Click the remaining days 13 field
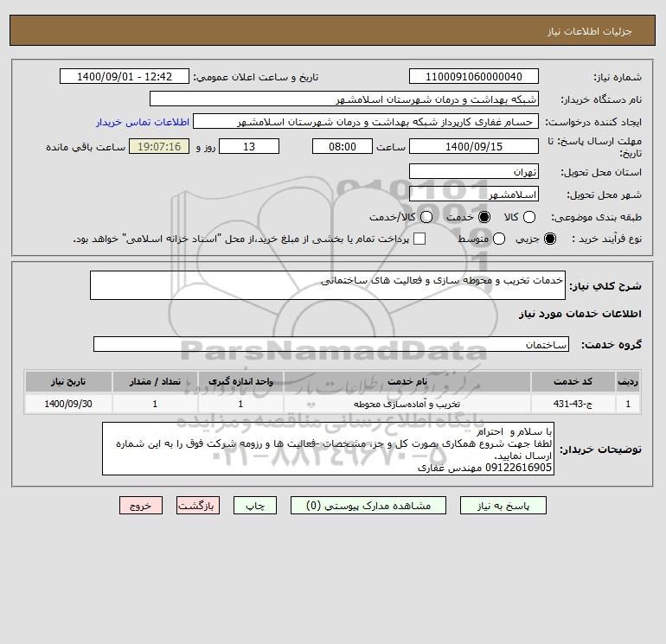 [249, 146]
